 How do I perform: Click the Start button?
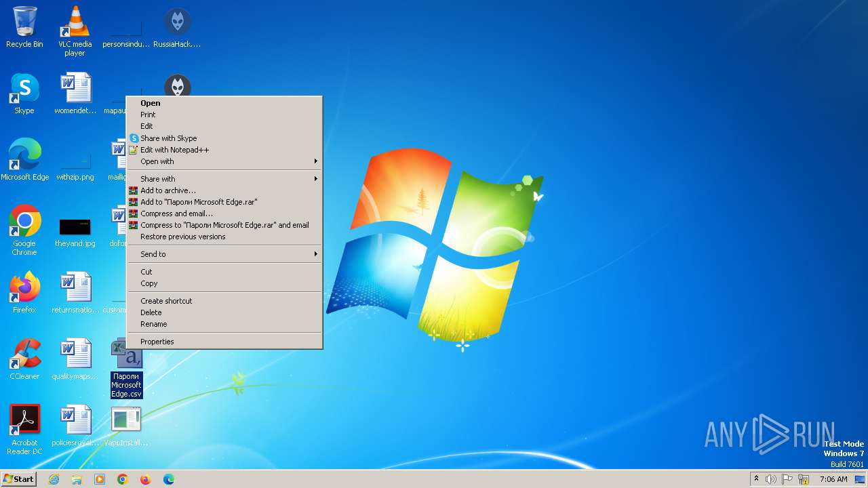tap(18, 479)
